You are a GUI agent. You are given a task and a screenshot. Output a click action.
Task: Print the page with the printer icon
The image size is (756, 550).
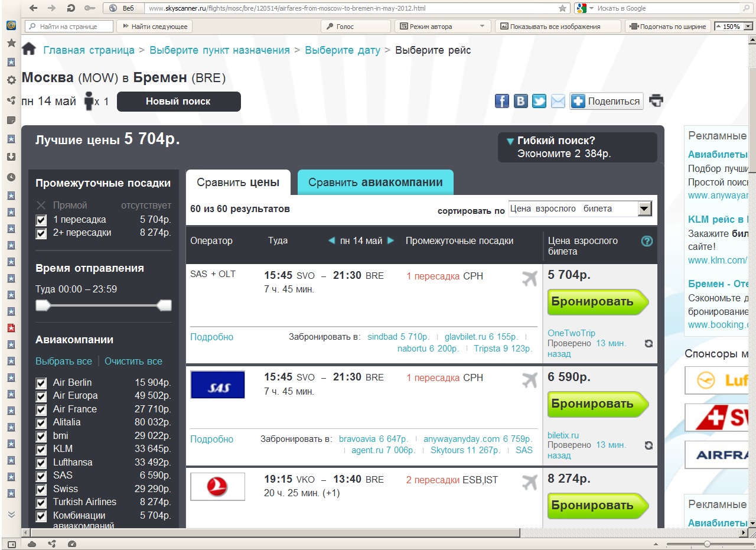[656, 100]
